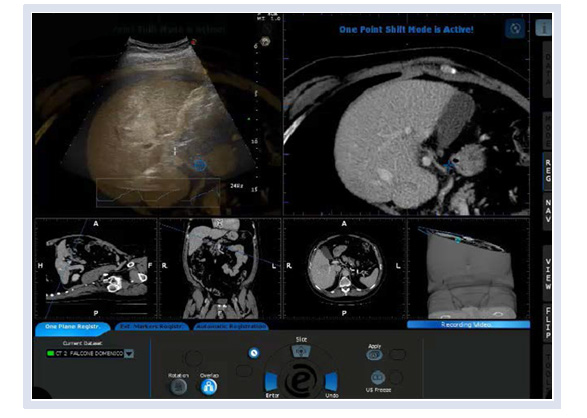Open the NAV side panel
The width and height of the screenshot is (587, 418).
548,211
